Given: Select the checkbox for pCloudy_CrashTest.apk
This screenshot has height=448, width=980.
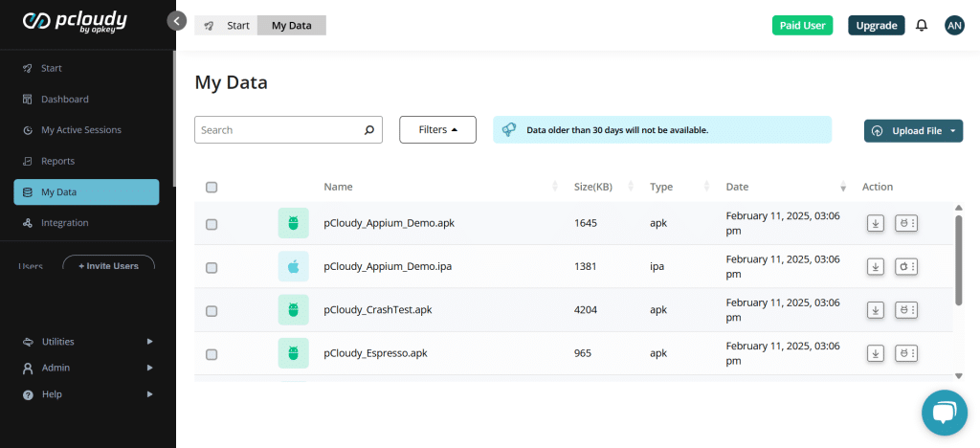Looking at the screenshot, I should (x=212, y=310).
